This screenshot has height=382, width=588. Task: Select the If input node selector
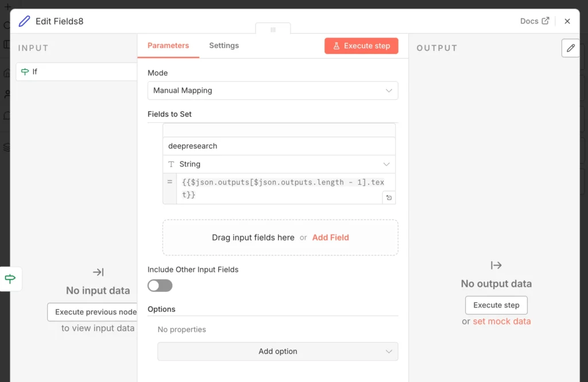(77, 72)
